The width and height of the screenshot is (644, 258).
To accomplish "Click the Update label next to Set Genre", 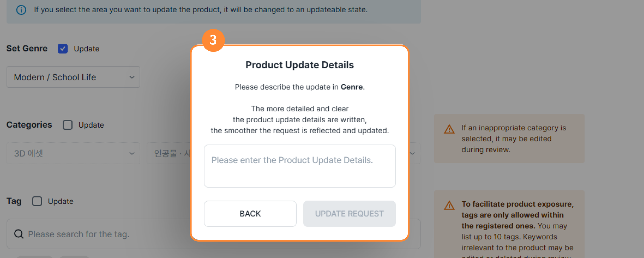I will pos(86,49).
